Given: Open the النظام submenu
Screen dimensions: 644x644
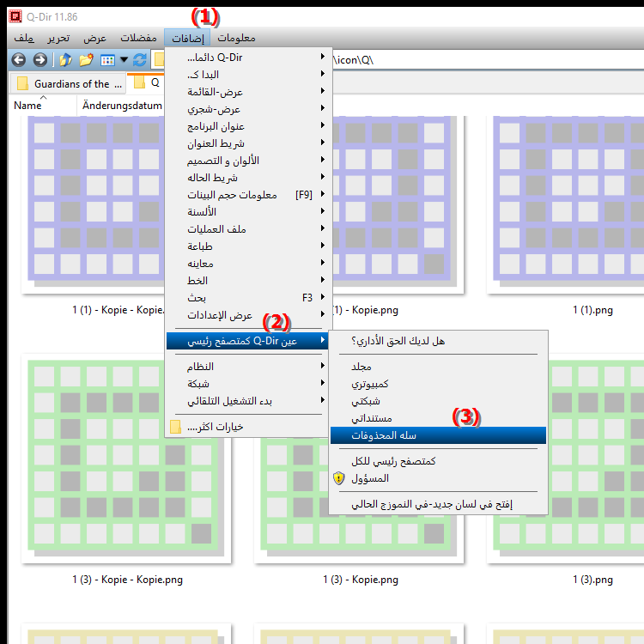Looking at the screenshot, I should [248, 367].
